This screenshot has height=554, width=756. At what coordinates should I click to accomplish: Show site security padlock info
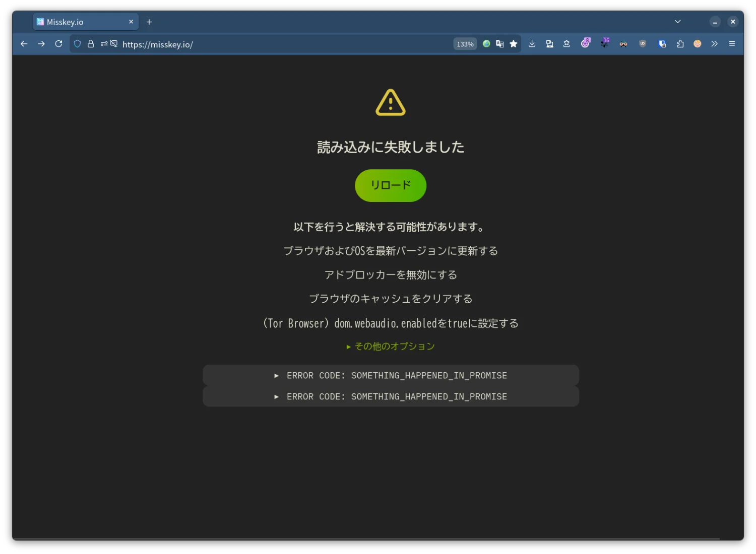(x=91, y=44)
